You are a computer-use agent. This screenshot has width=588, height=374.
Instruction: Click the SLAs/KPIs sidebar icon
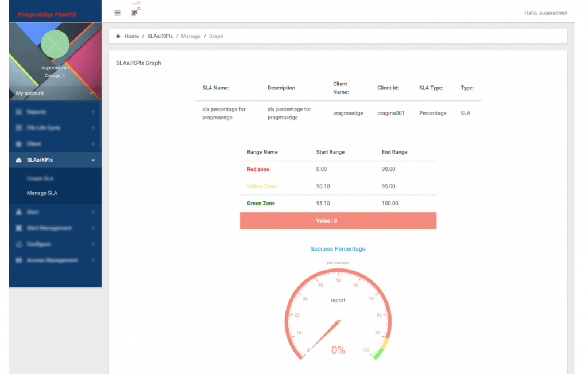click(x=18, y=160)
